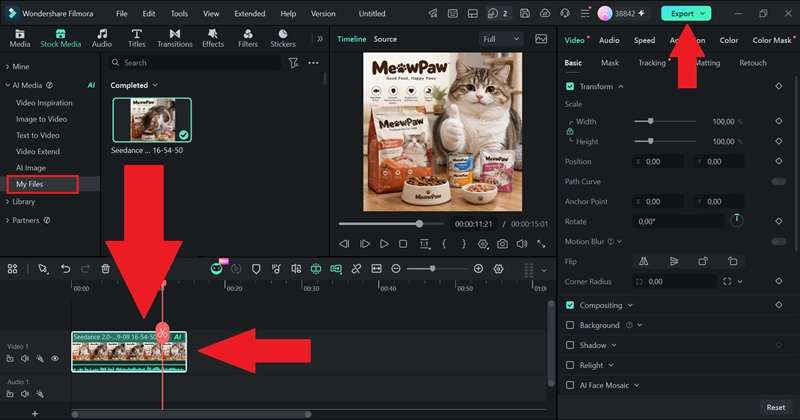Mute the Audio 1 track speaker
Viewport: 800px width, 420px height.
(x=25, y=394)
